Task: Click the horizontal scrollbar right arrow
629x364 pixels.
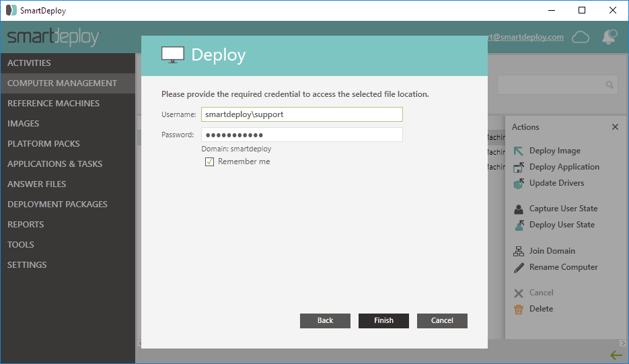Action: (622, 343)
